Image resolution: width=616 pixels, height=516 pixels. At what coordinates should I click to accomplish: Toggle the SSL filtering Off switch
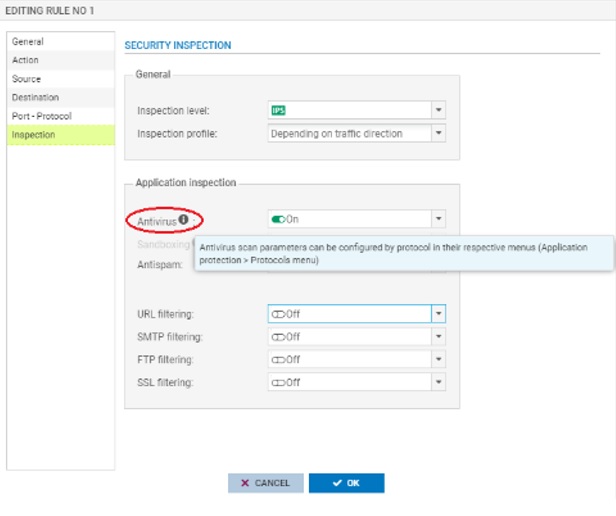(x=278, y=383)
